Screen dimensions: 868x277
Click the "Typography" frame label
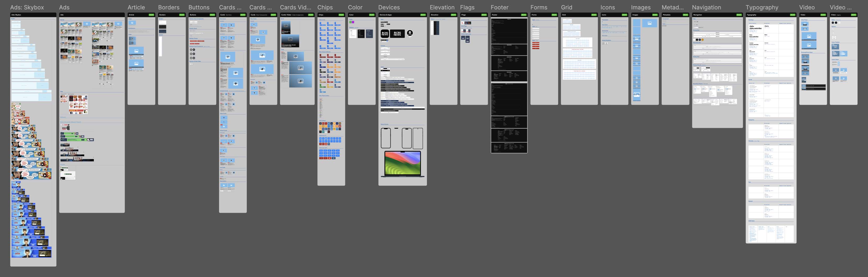[x=762, y=7]
